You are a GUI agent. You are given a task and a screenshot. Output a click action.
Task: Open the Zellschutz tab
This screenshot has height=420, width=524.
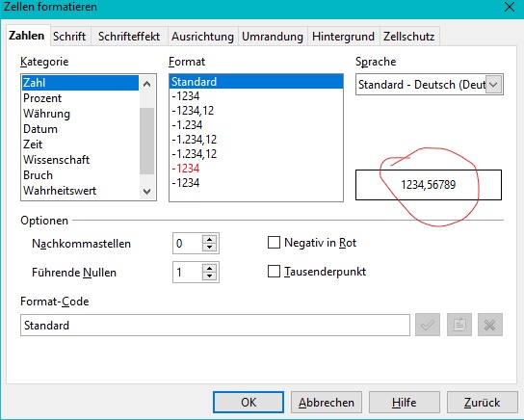pos(409,37)
